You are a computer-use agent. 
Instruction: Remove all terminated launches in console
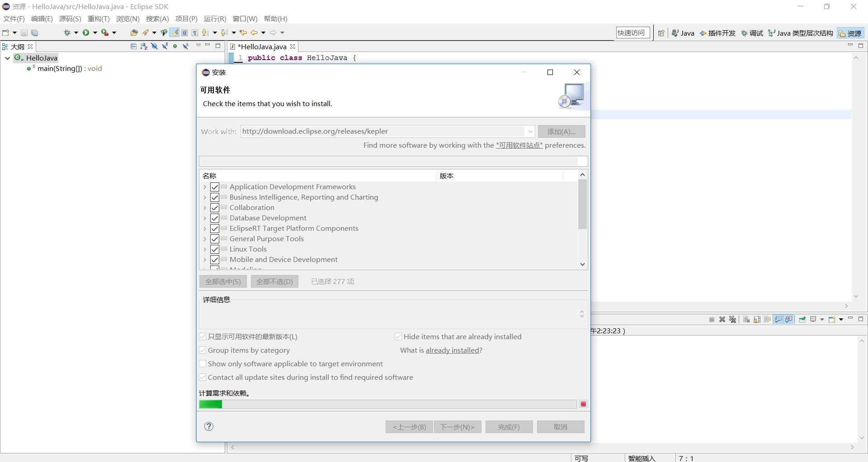(x=733, y=319)
